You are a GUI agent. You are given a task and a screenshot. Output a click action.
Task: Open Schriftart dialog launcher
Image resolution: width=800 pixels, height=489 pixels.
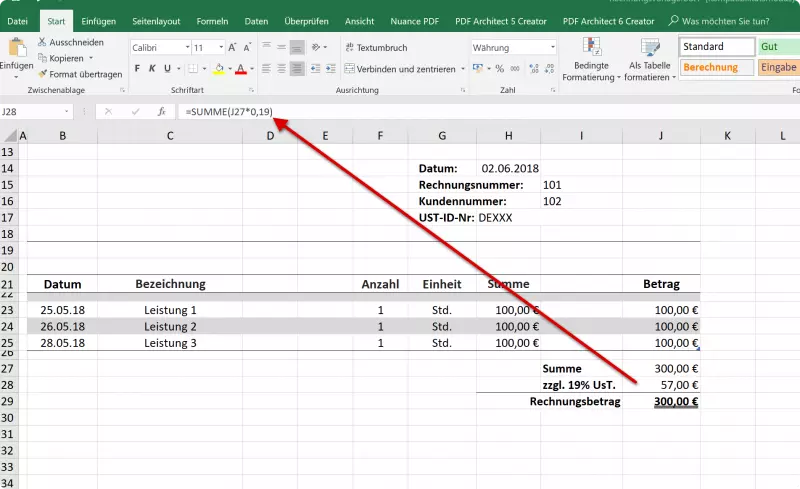tap(252, 90)
